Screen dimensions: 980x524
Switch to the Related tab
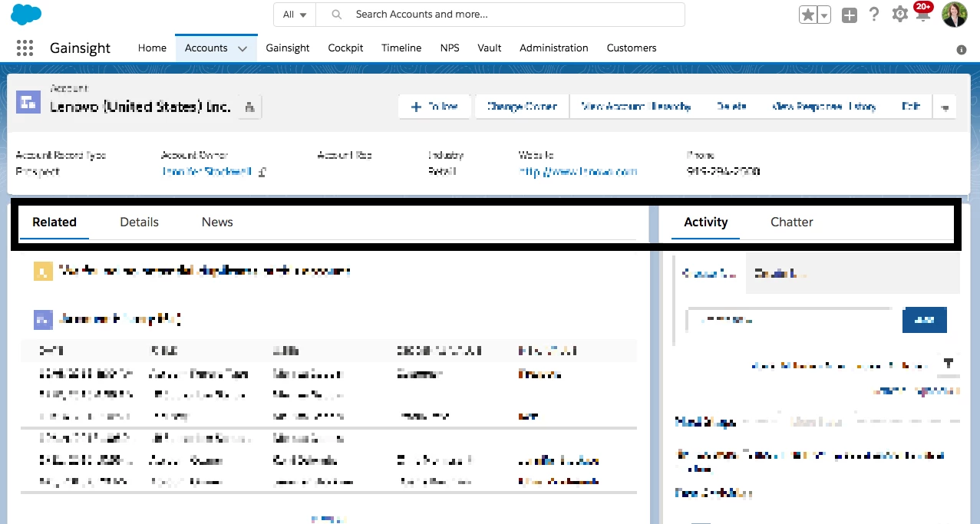pos(54,222)
